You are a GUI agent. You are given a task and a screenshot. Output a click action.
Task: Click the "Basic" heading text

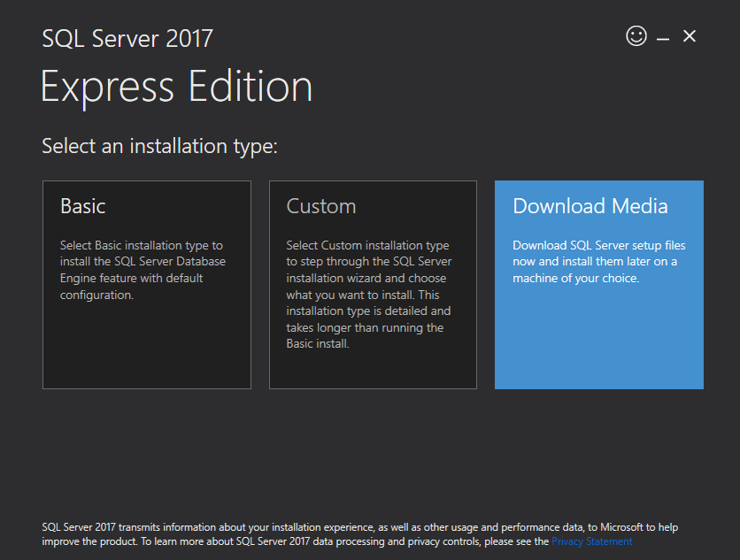pos(83,207)
